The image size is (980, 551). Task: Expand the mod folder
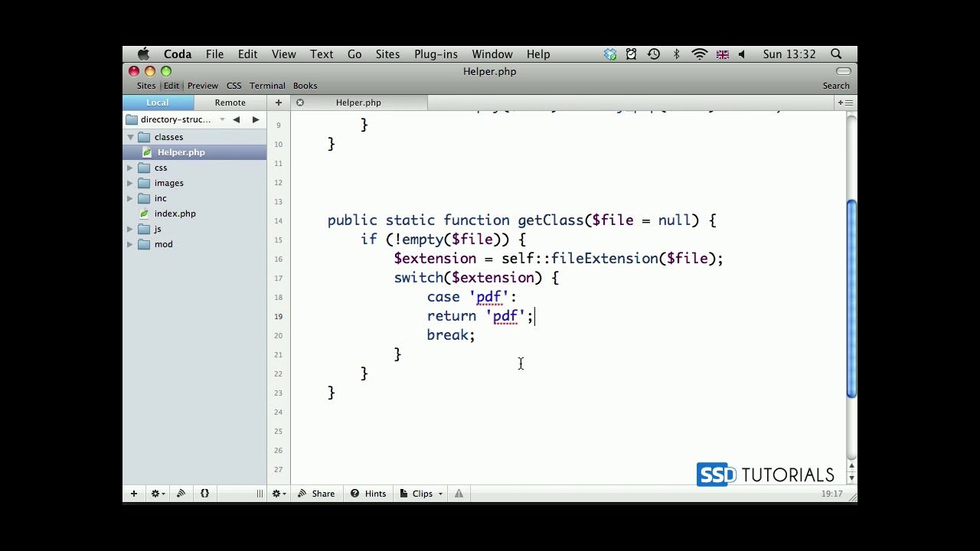coord(130,244)
